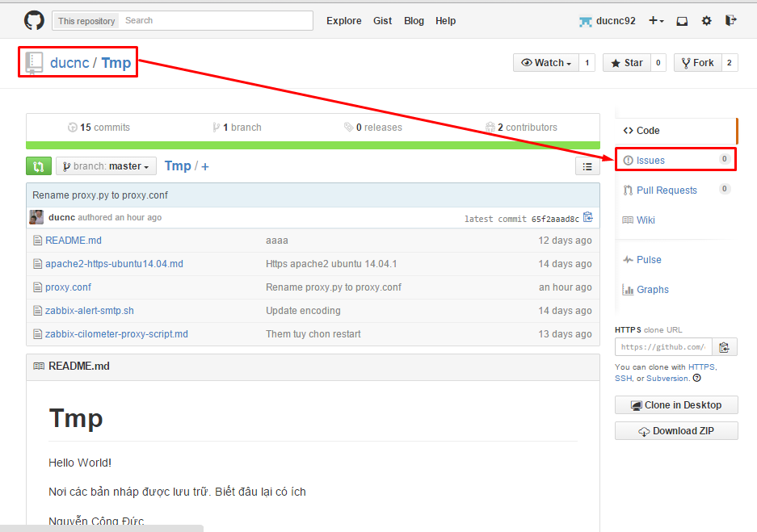Click commit message 'Https apache2 ubuntu 14.04.1'
Screen dimensions: 757x532
pos(331,264)
